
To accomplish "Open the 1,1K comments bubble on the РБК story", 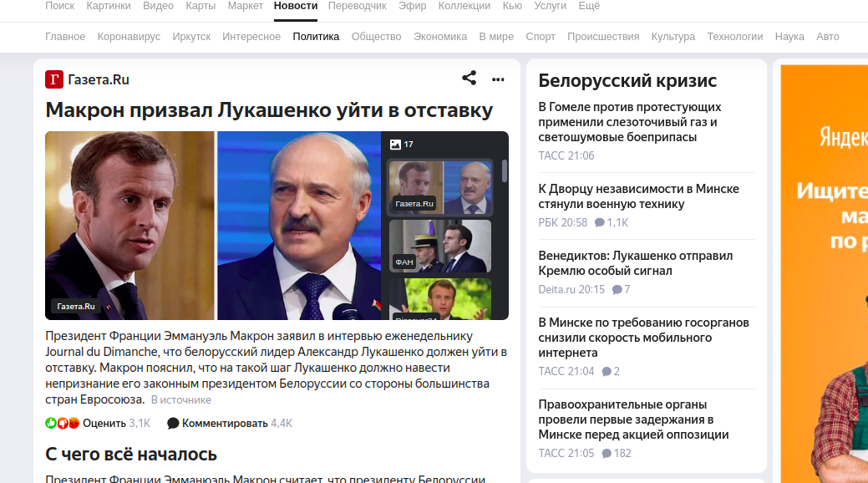I will [x=612, y=222].
